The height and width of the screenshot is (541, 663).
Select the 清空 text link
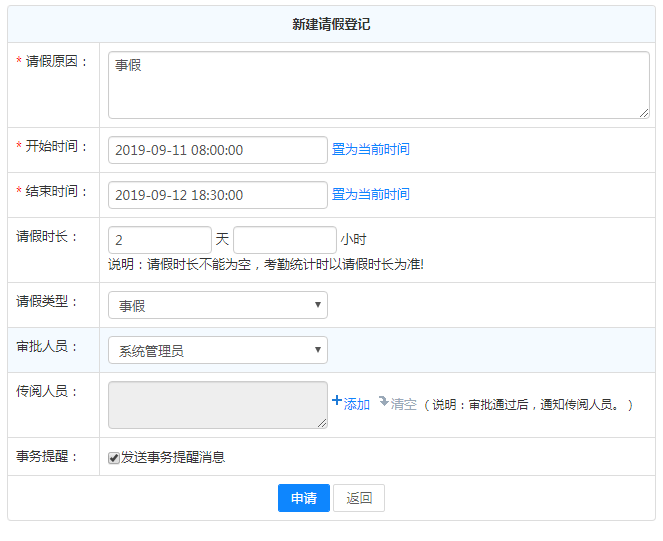(x=403, y=404)
